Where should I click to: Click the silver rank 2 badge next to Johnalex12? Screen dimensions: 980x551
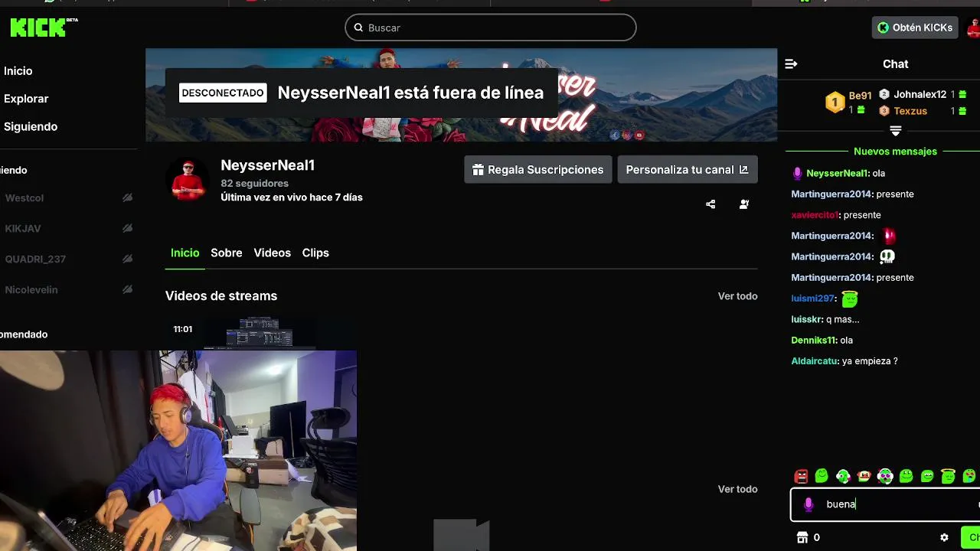click(x=884, y=94)
